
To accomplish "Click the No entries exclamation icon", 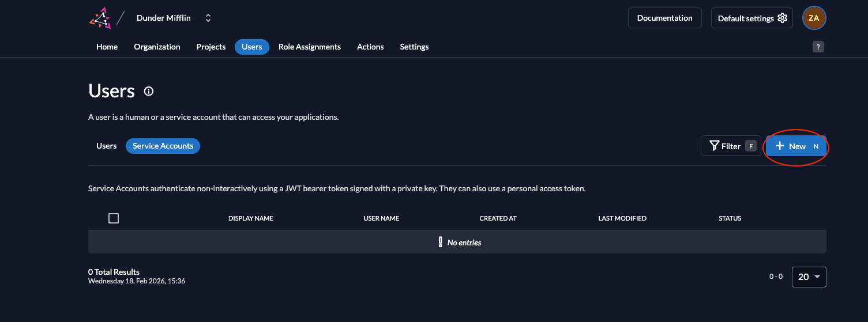I will pos(440,242).
